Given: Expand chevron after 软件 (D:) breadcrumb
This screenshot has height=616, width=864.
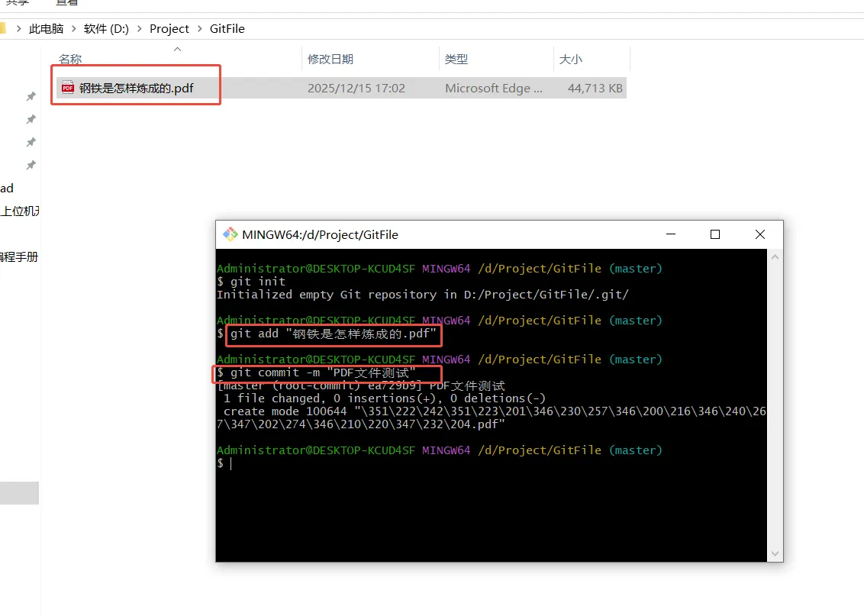Looking at the screenshot, I should coord(139,29).
